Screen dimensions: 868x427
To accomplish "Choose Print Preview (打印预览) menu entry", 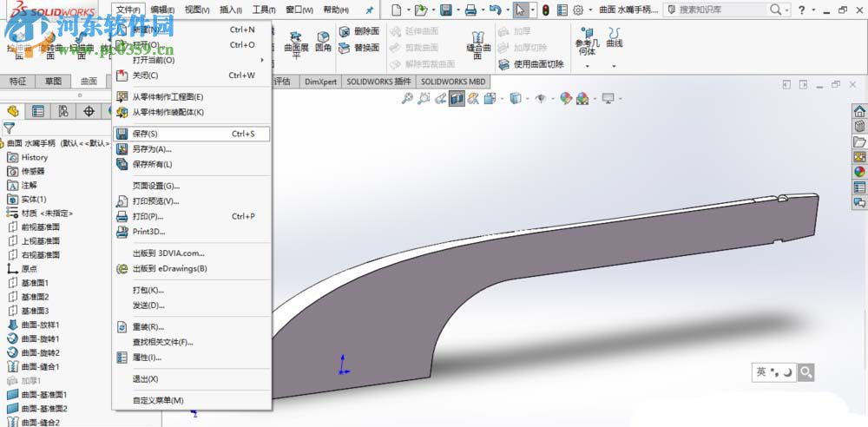I will tap(192, 201).
